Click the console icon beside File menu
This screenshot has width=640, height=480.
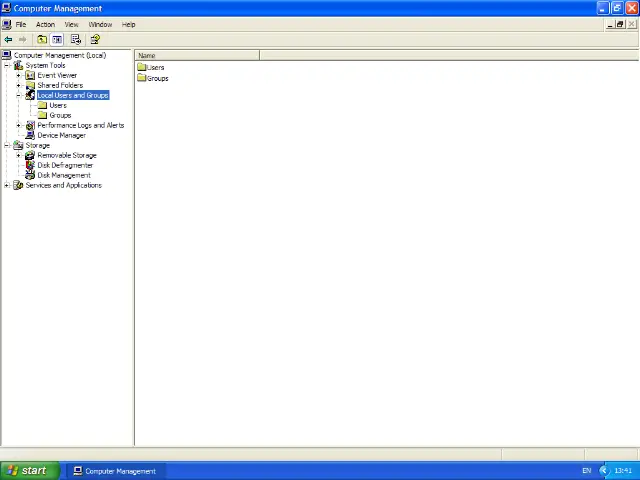tap(7, 24)
